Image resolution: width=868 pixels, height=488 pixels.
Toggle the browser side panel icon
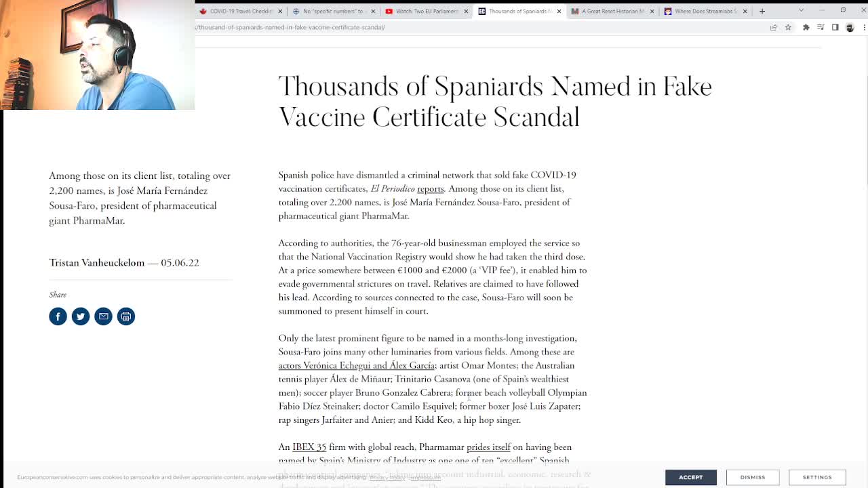coord(835,28)
